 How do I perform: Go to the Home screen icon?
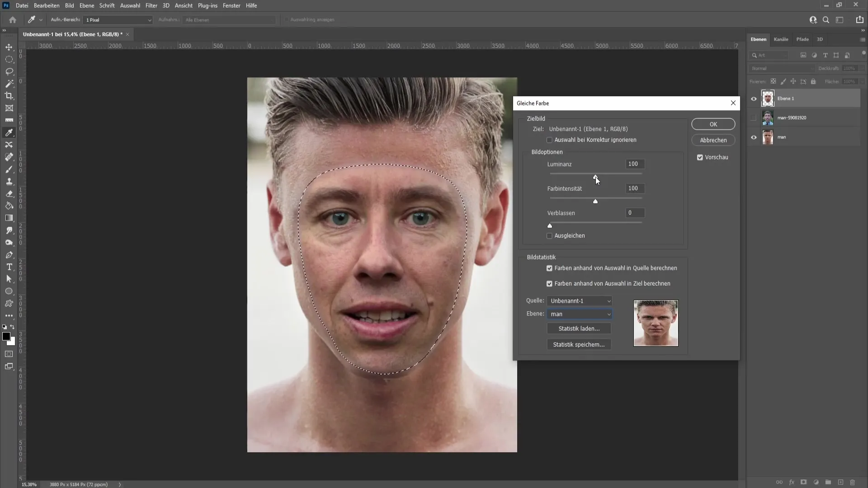(x=13, y=20)
